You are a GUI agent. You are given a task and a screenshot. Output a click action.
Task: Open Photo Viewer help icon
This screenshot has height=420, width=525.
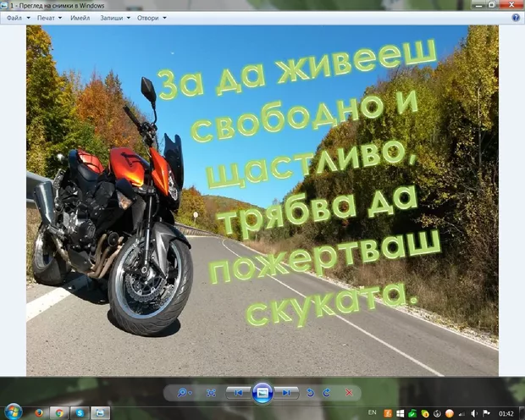(x=516, y=18)
